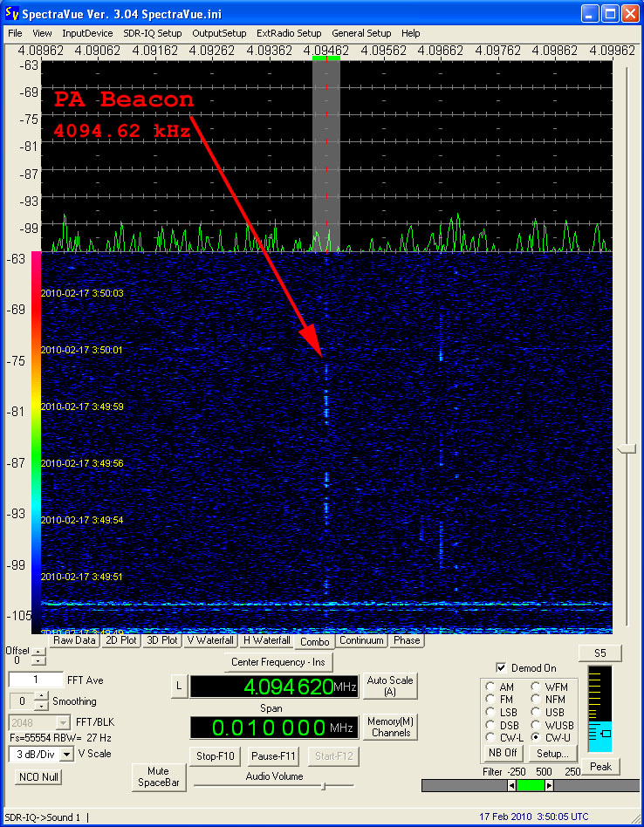
Task: Click the FFT Ave input field
Action: (36, 680)
